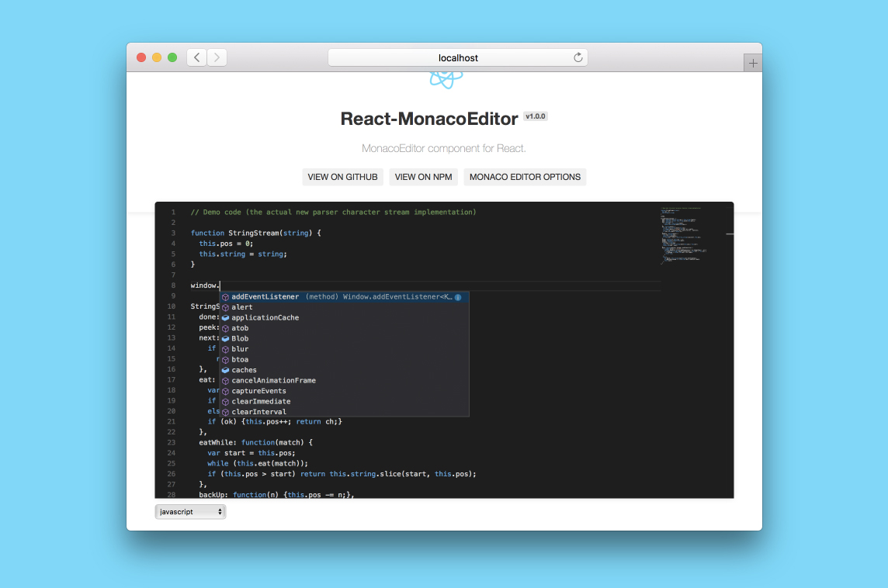Select the blur suggestion

pyautogui.click(x=345, y=349)
